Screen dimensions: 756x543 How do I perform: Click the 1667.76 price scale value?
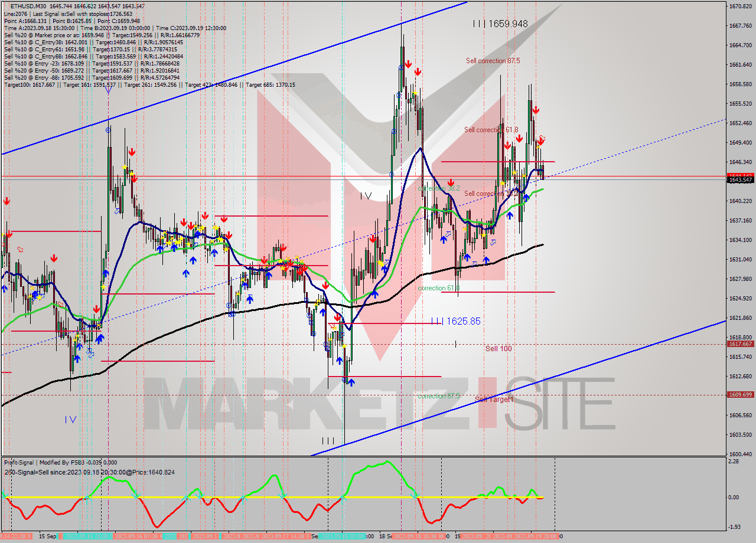coord(740,25)
